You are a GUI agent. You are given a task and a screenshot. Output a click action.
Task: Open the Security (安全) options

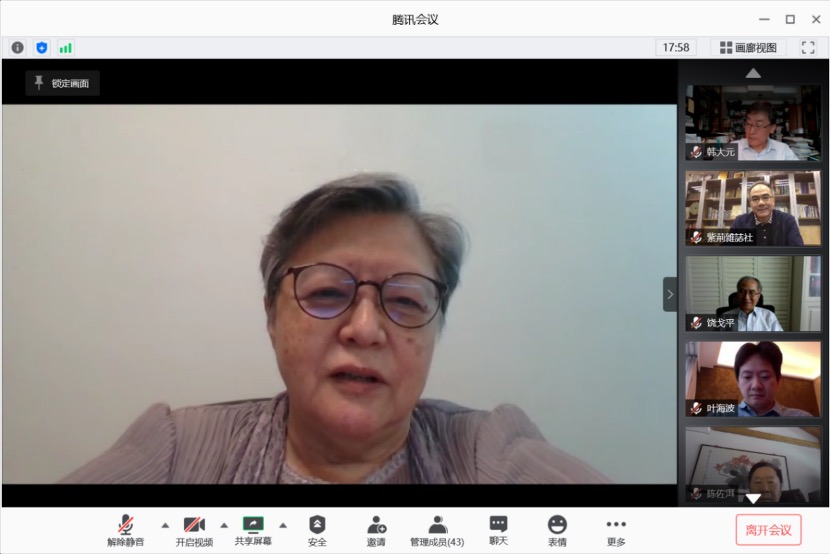tap(317, 530)
